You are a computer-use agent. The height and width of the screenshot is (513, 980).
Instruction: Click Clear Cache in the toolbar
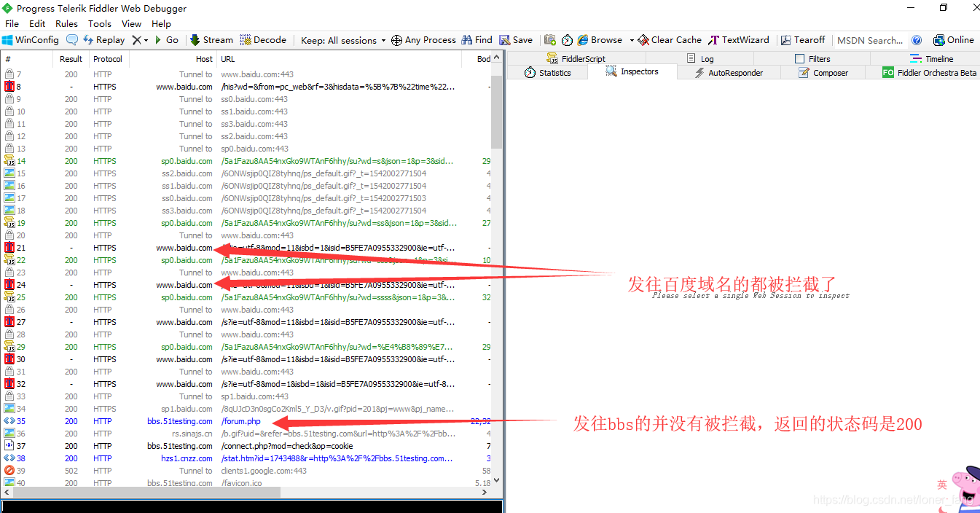coord(670,40)
